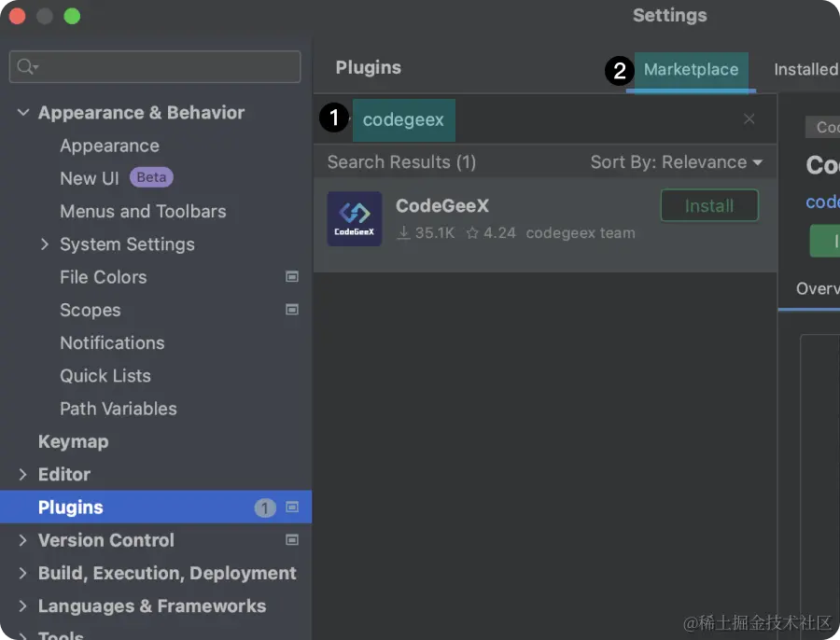840x640 pixels.
Task: Click the settings search magnifier icon
Action: [27, 67]
